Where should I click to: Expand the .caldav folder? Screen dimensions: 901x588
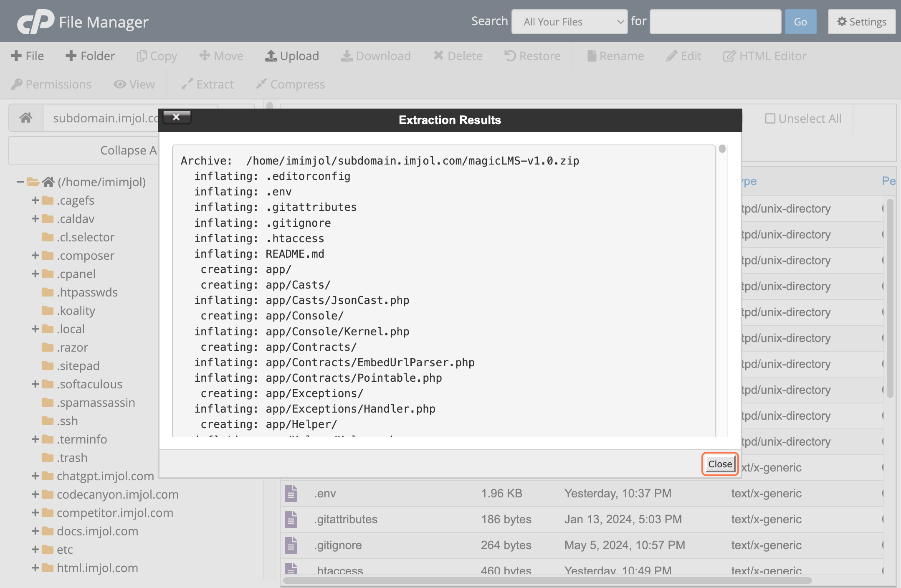tap(35, 218)
